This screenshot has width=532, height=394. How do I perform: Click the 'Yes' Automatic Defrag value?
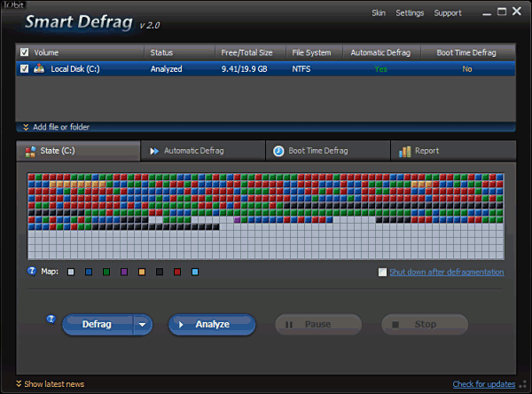pos(380,69)
